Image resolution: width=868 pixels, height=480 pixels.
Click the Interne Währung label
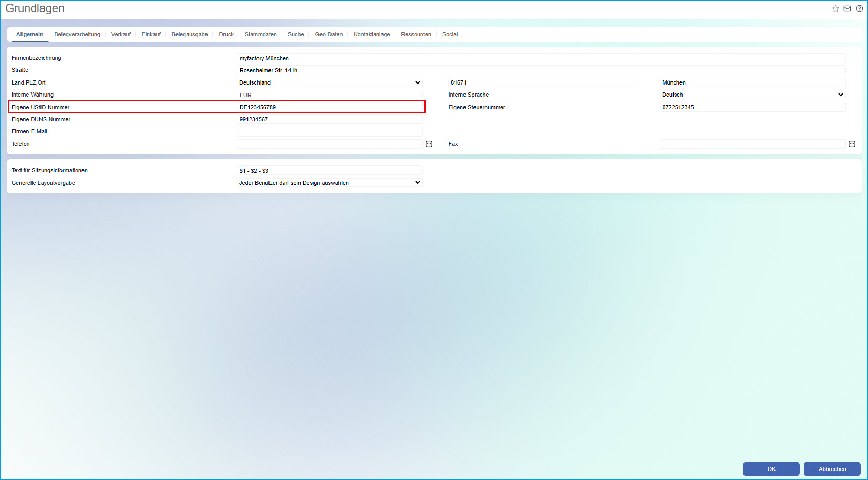33,95
